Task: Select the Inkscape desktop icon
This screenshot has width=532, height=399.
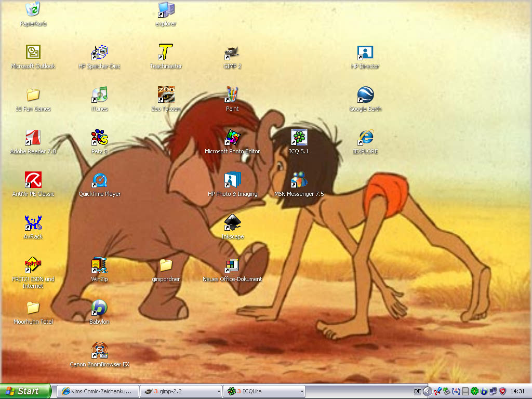Action: (x=232, y=223)
